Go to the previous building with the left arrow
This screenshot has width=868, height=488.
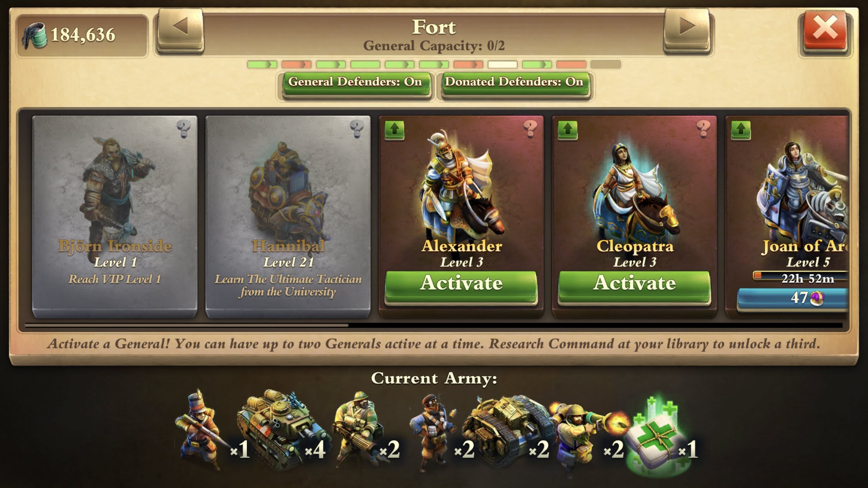point(181,31)
